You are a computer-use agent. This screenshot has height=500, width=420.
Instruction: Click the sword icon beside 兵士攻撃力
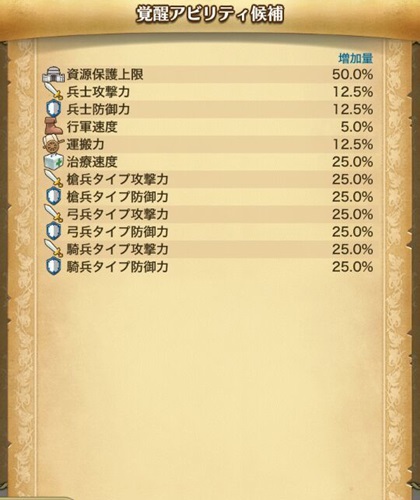pos(54,91)
